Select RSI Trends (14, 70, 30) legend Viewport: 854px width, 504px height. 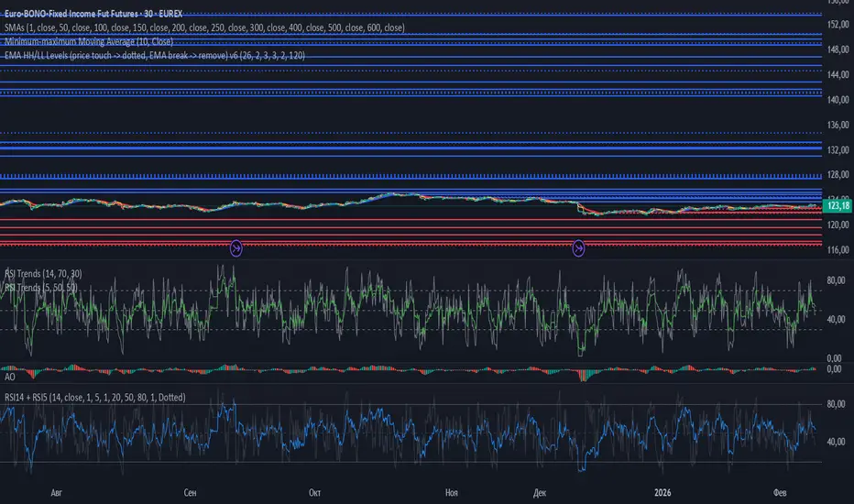tap(43, 273)
